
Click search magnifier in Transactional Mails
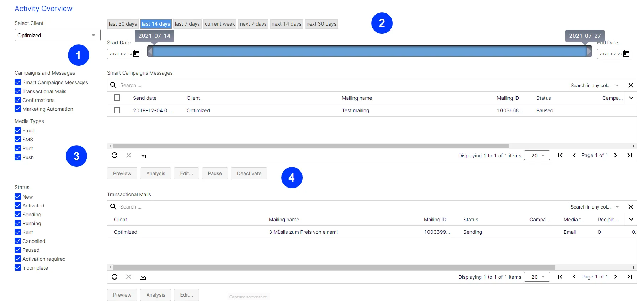click(x=113, y=207)
